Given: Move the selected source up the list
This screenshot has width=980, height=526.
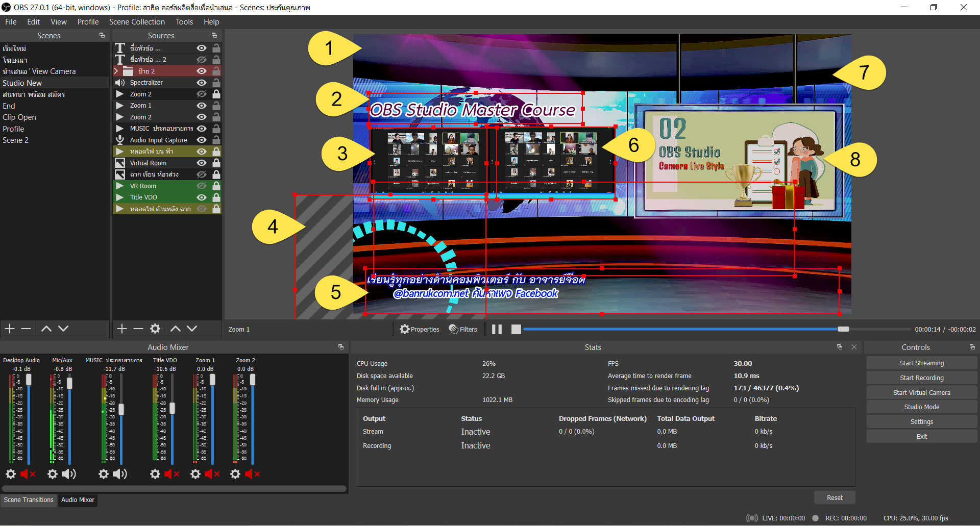Looking at the screenshot, I should coord(176,329).
